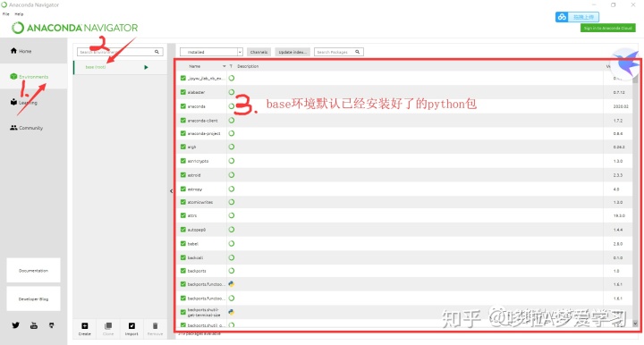Select the backports package row name
This screenshot has height=345, width=644.
[197, 271]
